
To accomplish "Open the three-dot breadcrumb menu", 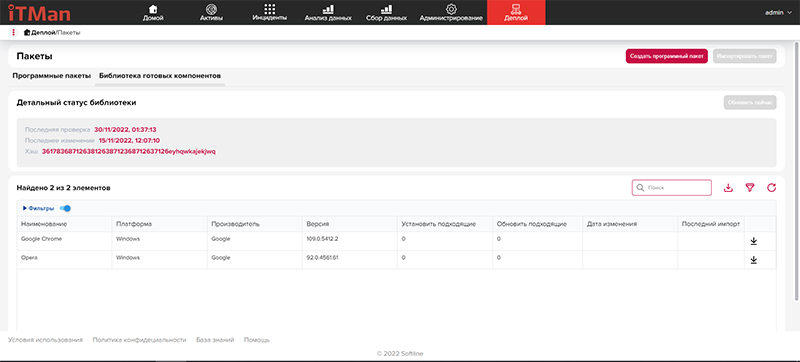I will coord(13,33).
